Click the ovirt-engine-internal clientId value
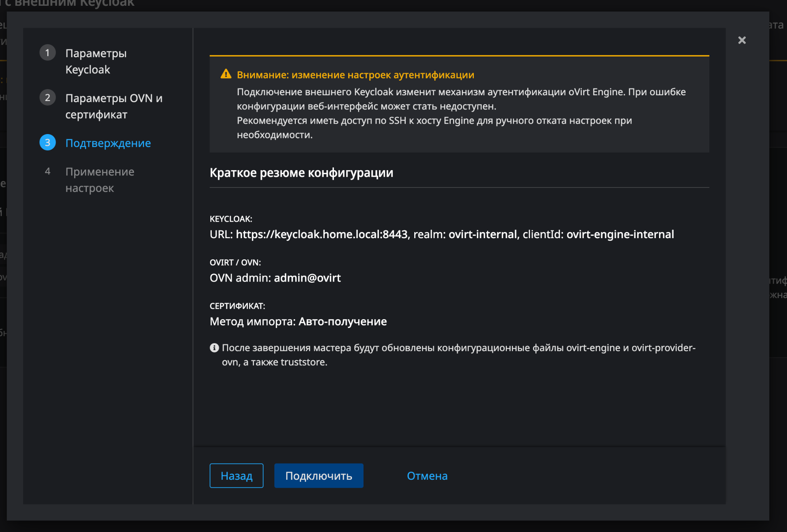The image size is (787, 532). pyautogui.click(x=620, y=234)
